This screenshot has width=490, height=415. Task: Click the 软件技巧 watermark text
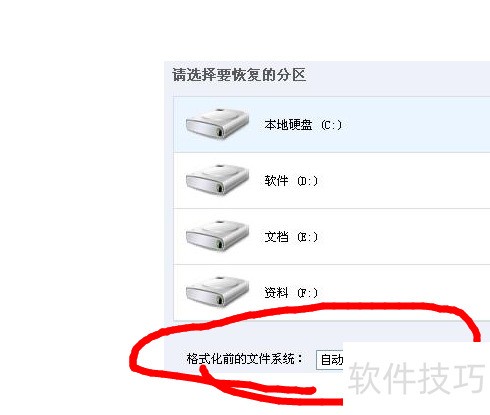tap(416, 379)
